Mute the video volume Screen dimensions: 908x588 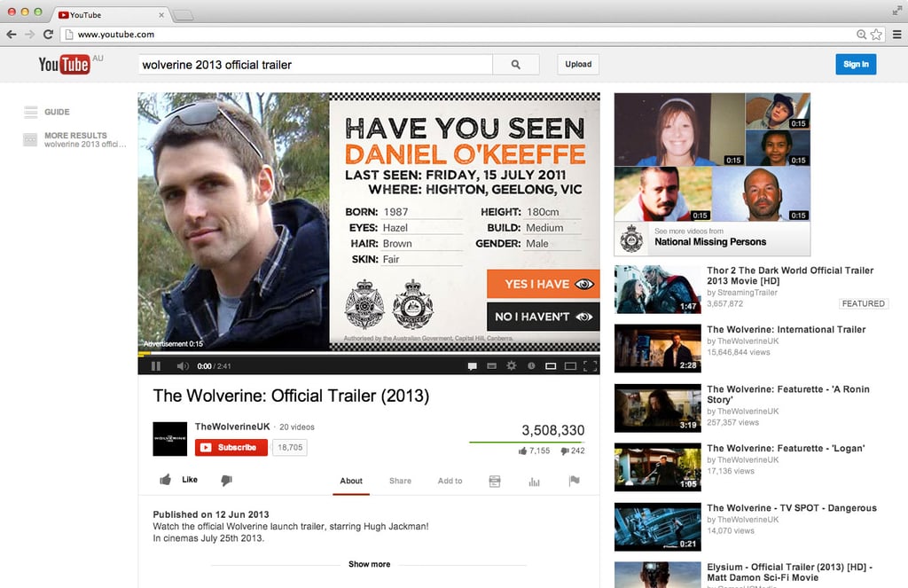[x=183, y=366]
